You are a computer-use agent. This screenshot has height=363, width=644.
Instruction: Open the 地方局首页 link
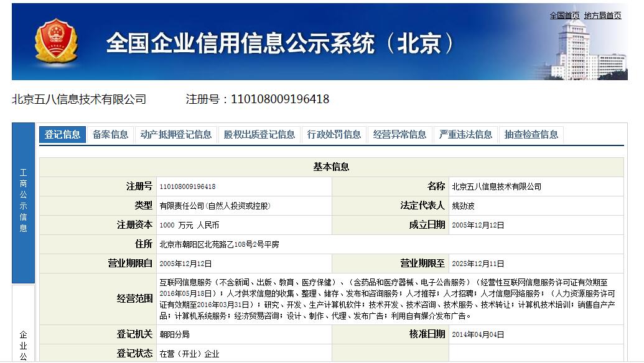click(x=602, y=16)
